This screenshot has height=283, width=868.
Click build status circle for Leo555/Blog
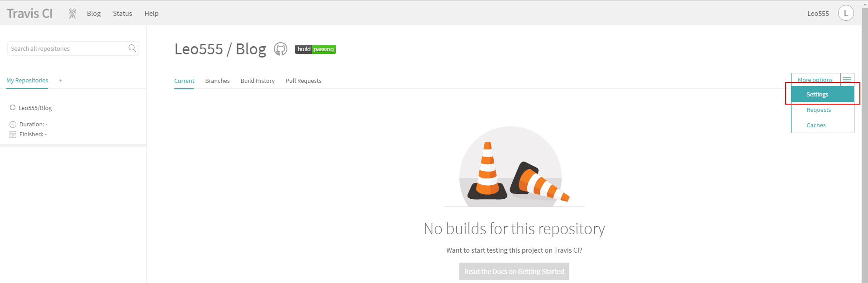[x=13, y=107]
